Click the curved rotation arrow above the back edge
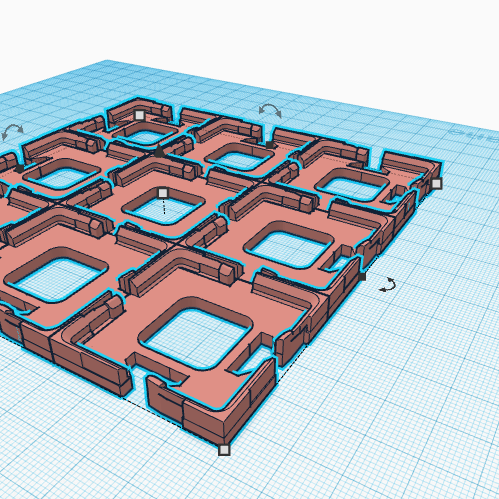 click(270, 111)
